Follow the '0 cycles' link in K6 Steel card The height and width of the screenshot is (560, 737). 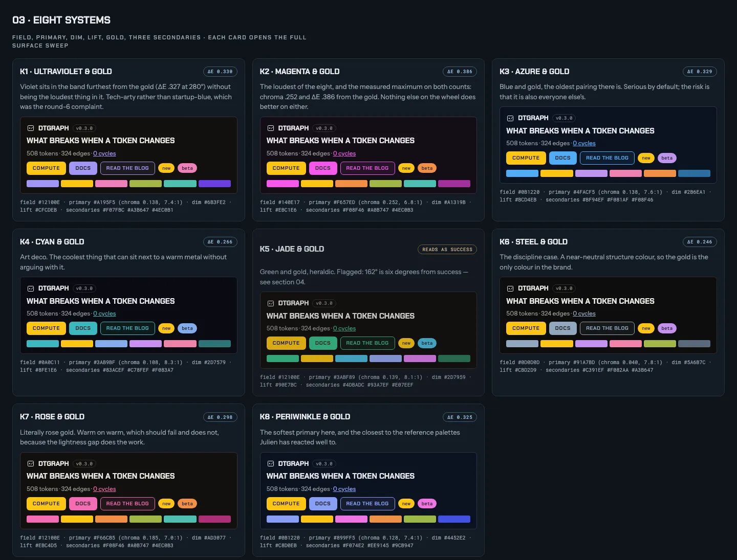[x=584, y=313]
